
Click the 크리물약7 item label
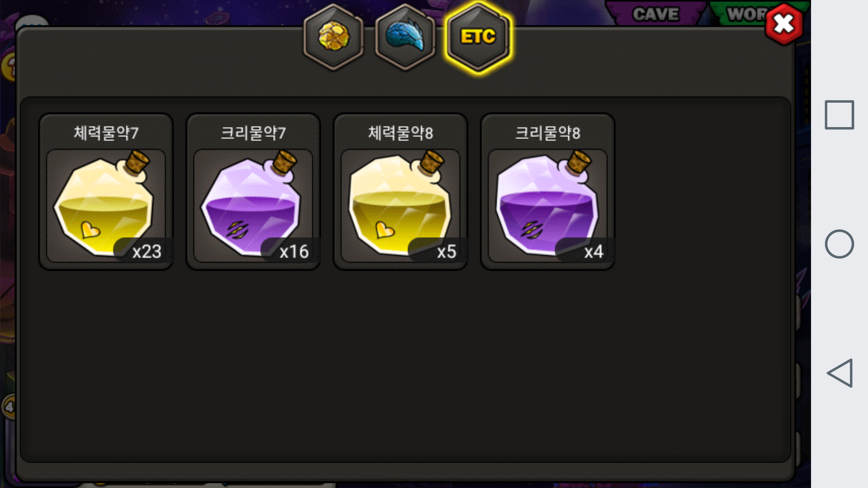click(253, 133)
